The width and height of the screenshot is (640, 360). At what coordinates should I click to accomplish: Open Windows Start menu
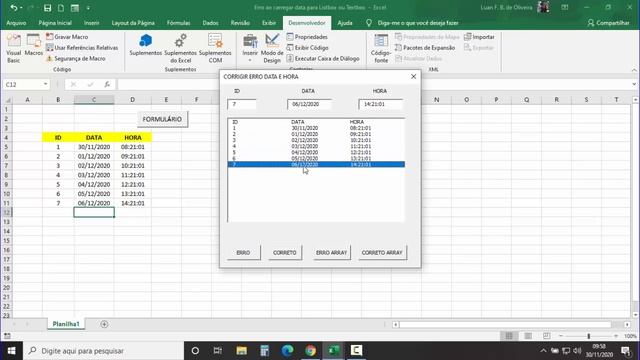coord(11,351)
